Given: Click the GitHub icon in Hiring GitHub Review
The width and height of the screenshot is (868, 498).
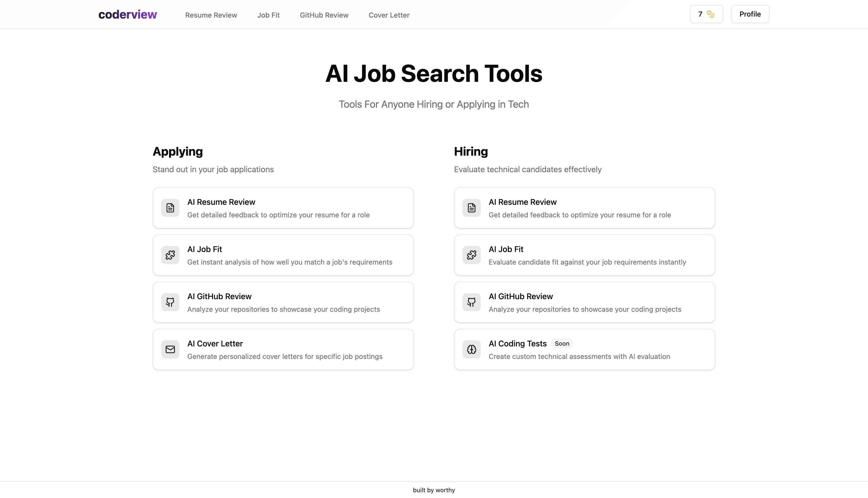Looking at the screenshot, I should click(x=471, y=302).
